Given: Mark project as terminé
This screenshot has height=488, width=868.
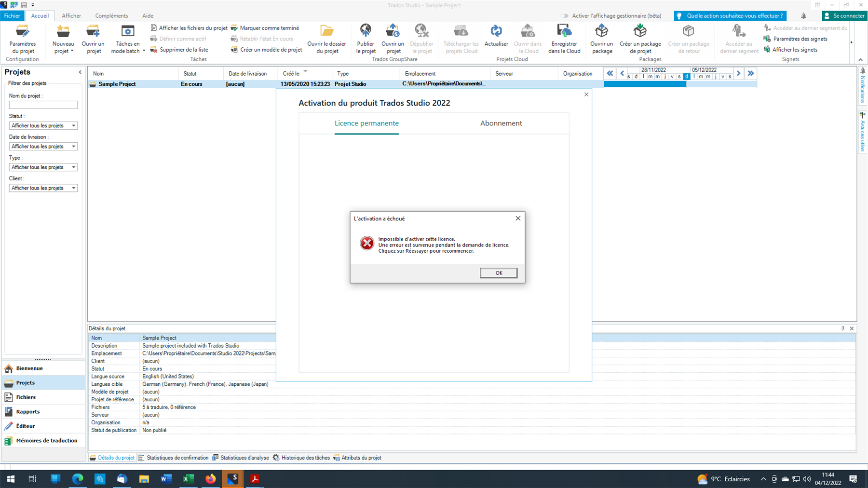Looking at the screenshot, I should pyautogui.click(x=265, y=27).
